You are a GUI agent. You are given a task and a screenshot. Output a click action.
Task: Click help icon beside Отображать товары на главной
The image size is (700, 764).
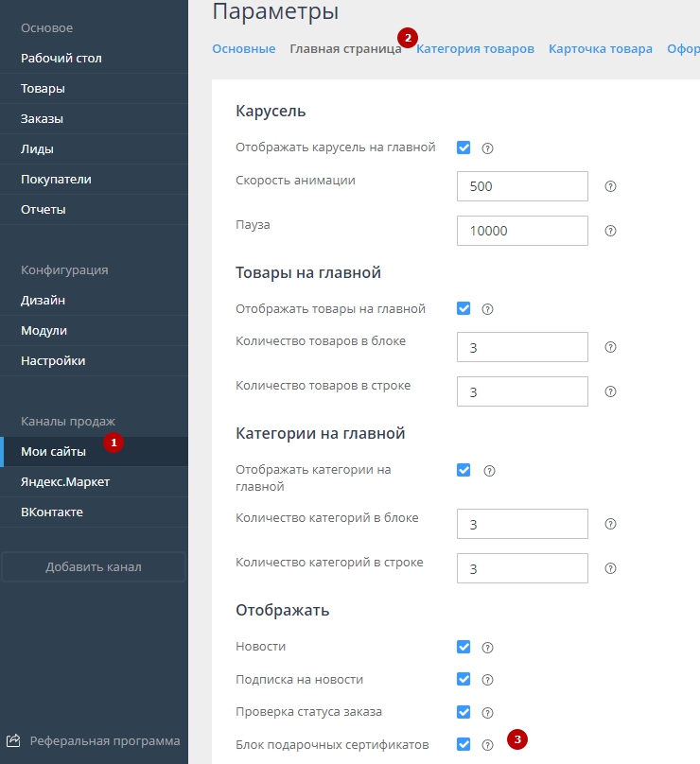(487, 309)
